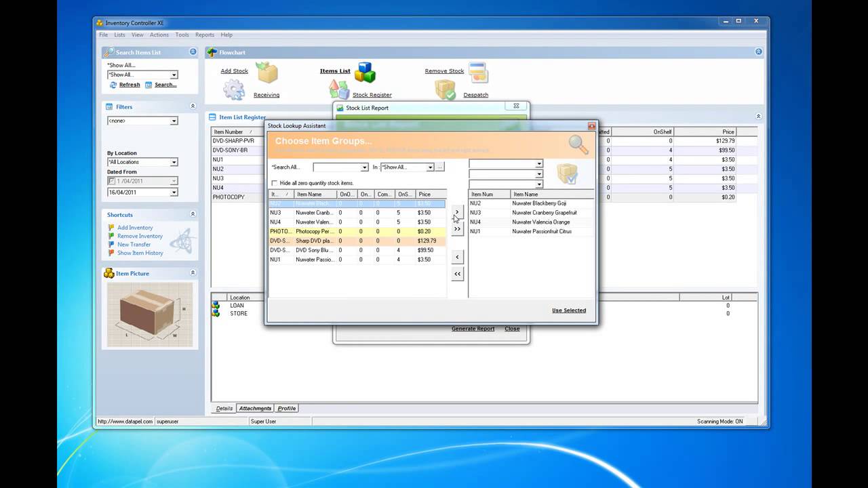Click the Flowchart panel header icon
Screen dimensions: 868x488
[212, 52]
